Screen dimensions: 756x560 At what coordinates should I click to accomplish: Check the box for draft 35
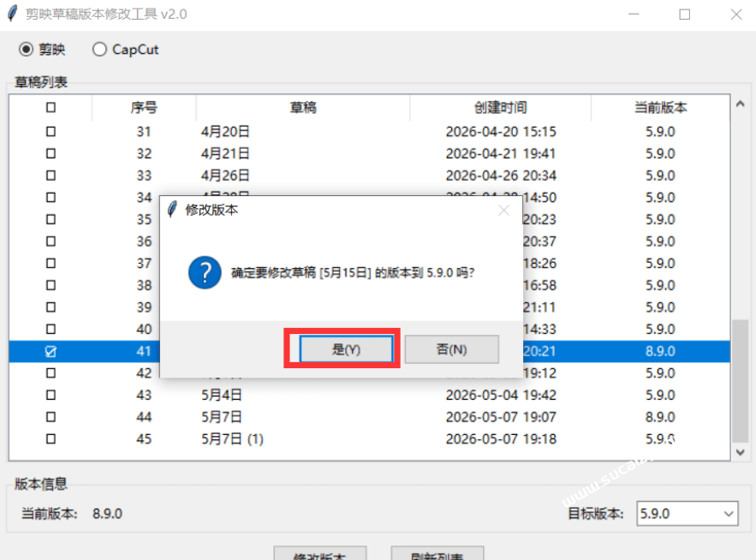pos(51,219)
